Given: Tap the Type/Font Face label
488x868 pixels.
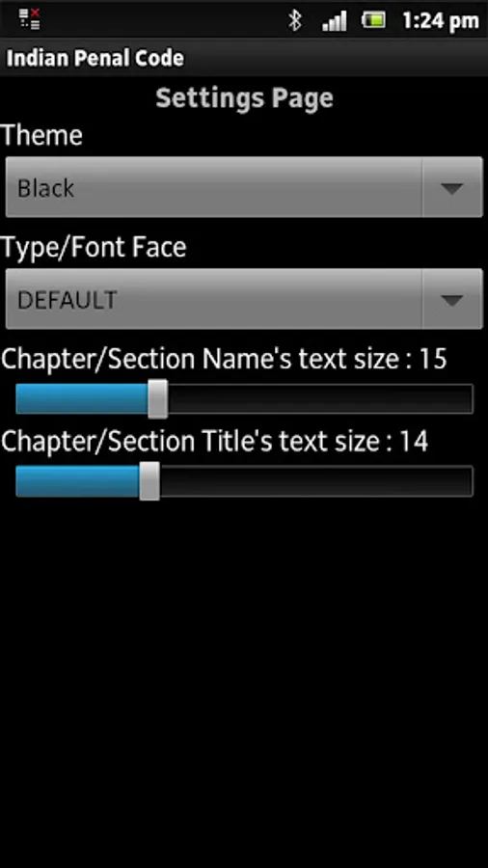Looking at the screenshot, I should [94, 247].
